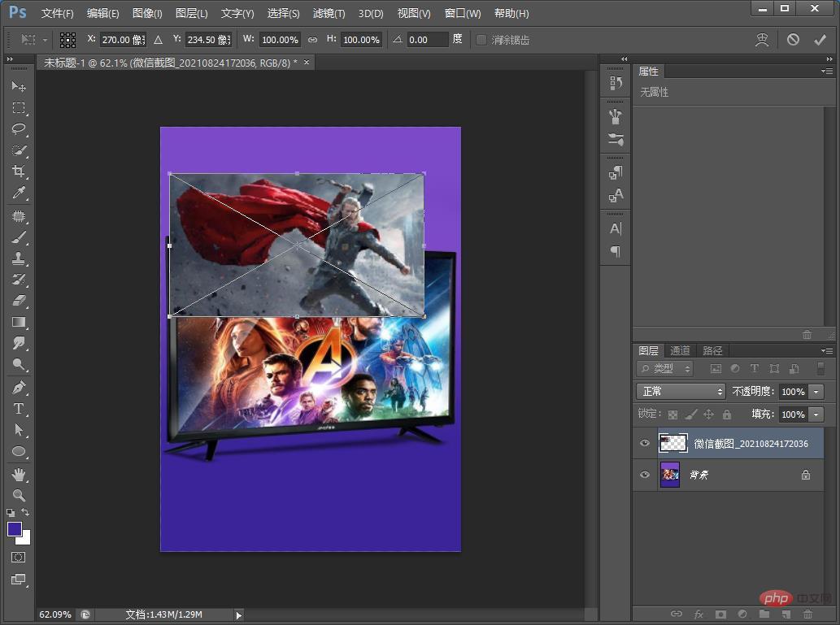Create a new adjustment layer

pos(742,614)
